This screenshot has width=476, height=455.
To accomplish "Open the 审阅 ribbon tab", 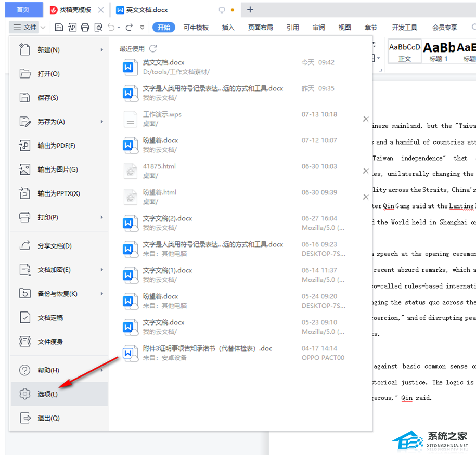I will click(x=319, y=28).
